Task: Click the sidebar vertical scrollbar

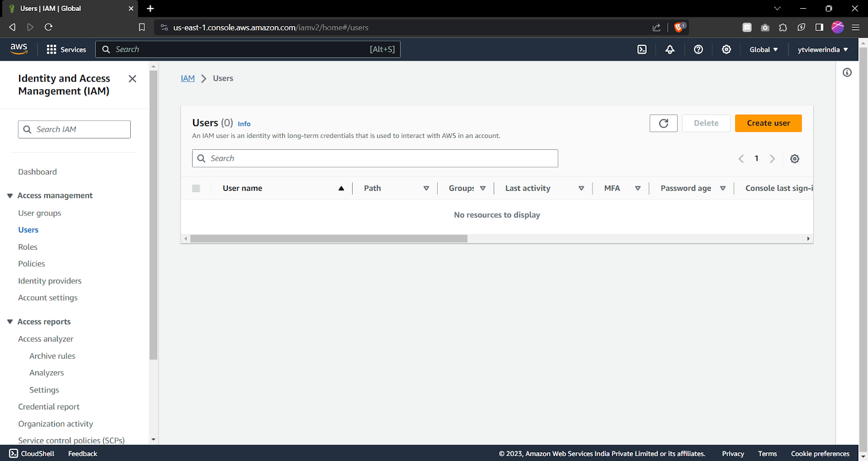Action: [x=154, y=214]
